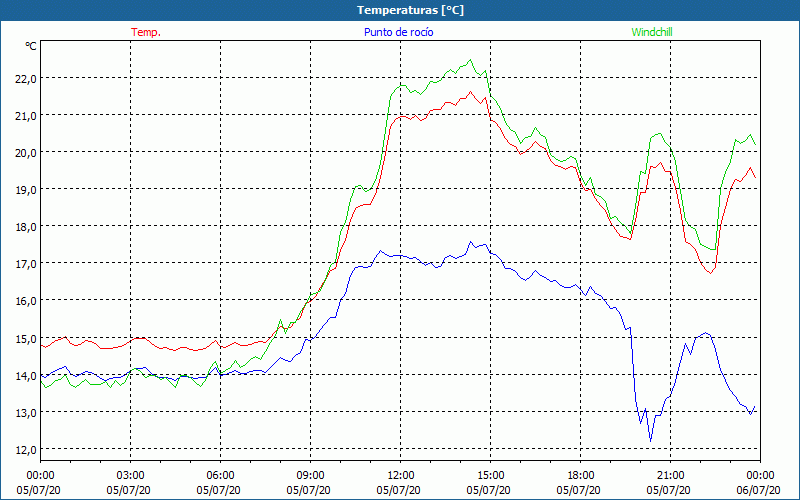Click the 12,0 y-axis value
This screenshot has width=800, height=500.
[26, 449]
